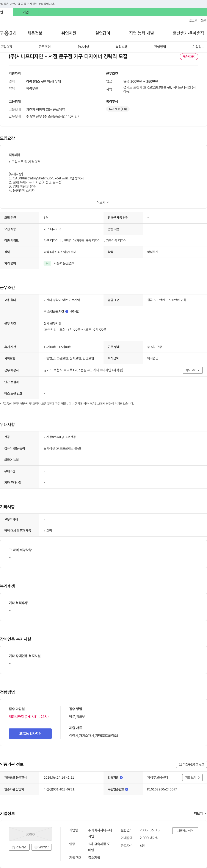Open the 구인인증번호 help tooltip icon
Screen dimensions: 207x868
(x=127, y=789)
